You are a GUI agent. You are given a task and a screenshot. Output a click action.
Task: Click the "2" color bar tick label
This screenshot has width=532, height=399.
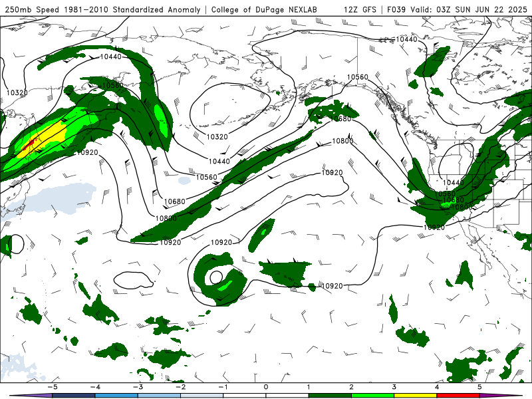coord(352,387)
